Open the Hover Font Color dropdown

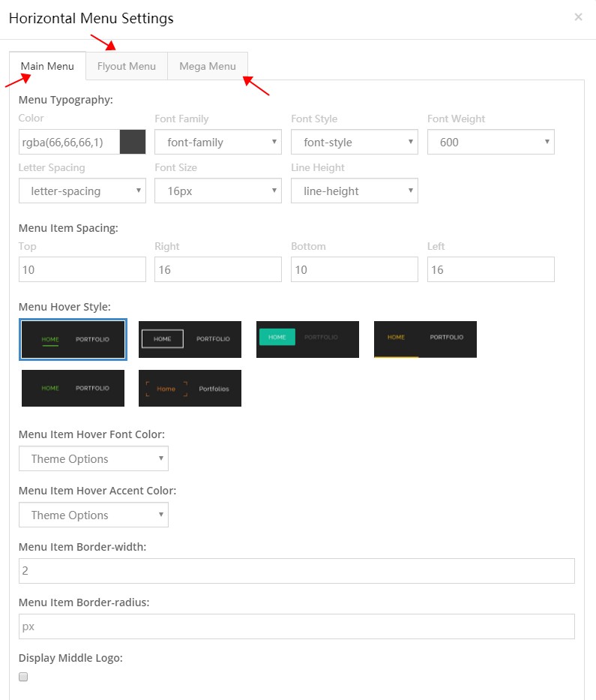coord(94,458)
